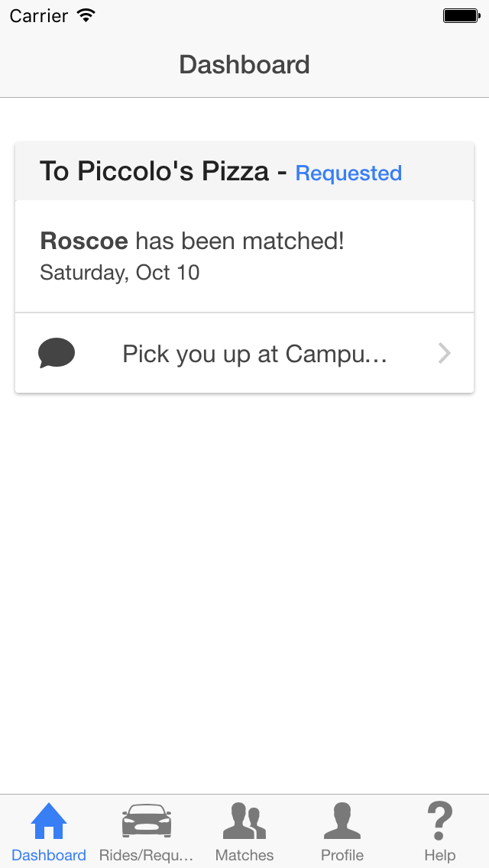The height and width of the screenshot is (868, 489).
Task: Switch to the Matches tab label
Action: pos(244,855)
